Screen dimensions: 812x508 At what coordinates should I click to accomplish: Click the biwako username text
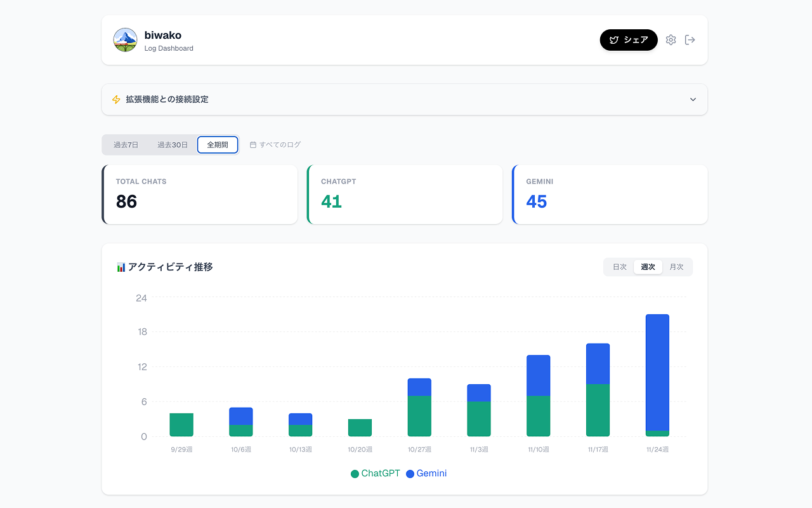[x=163, y=36]
